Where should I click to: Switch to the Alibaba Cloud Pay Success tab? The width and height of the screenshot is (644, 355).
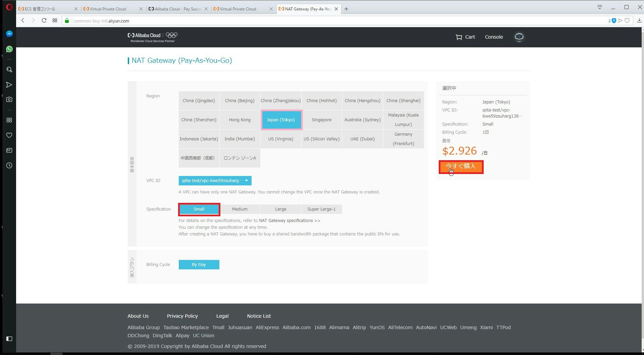[x=178, y=9]
